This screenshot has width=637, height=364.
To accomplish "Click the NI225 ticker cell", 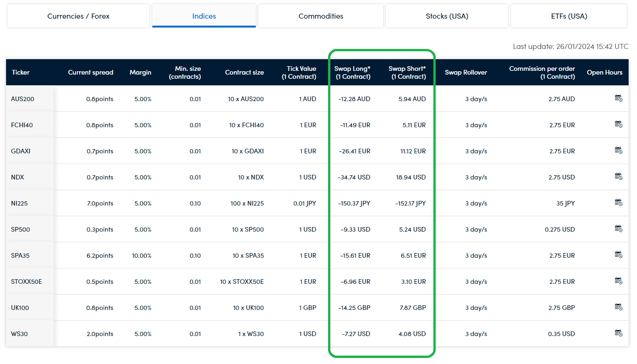I will pos(20,204).
